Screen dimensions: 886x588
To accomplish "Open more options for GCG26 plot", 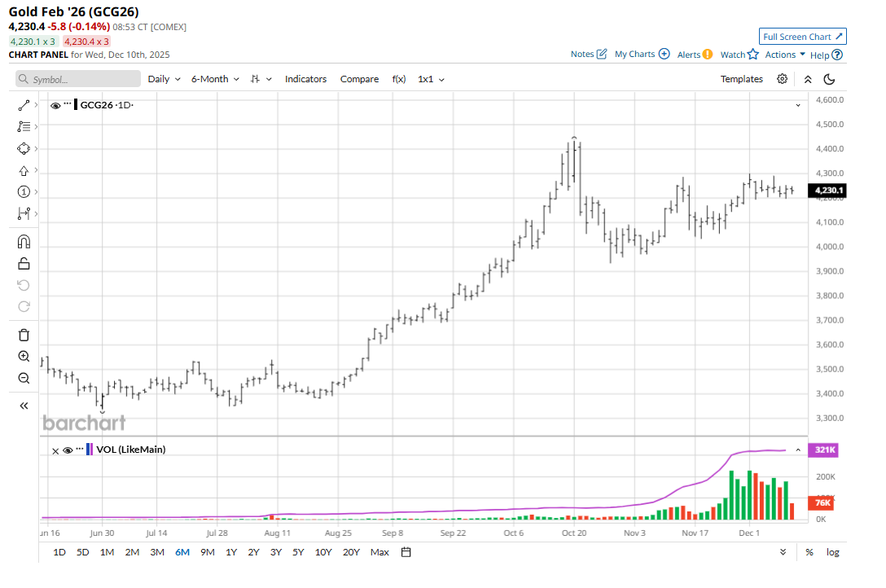I will [68, 104].
